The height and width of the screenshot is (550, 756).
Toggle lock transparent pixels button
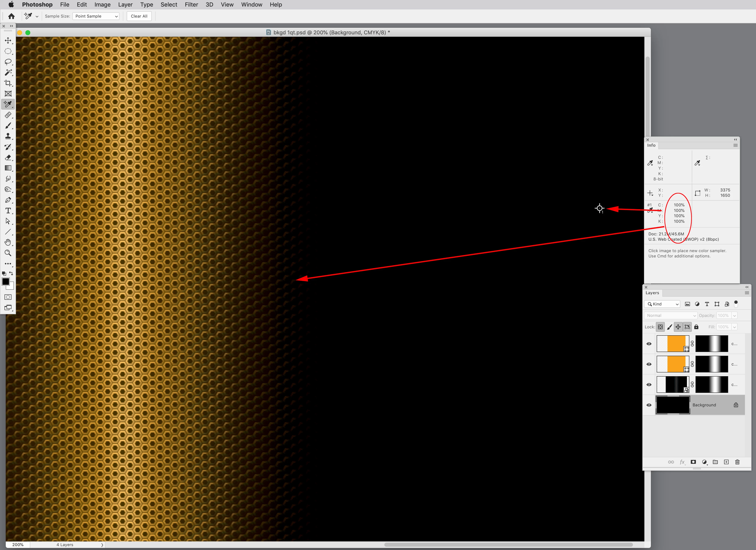(x=660, y=327)
